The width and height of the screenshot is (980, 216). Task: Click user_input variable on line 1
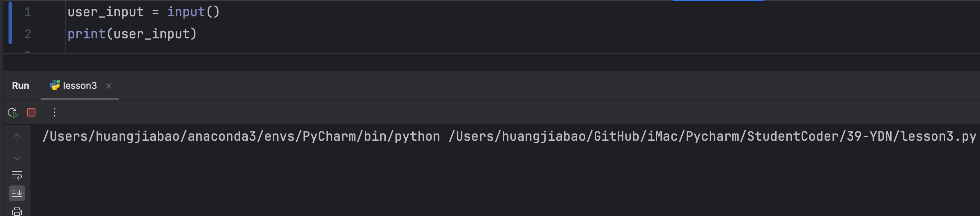tap(106, 12)
